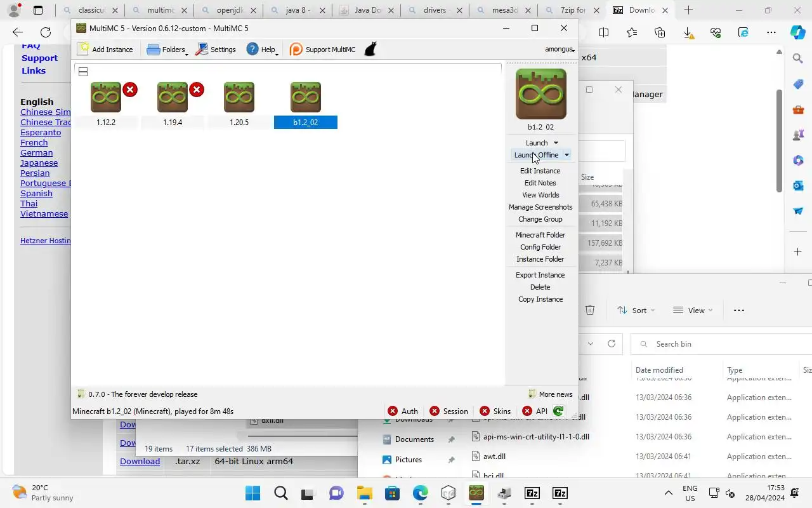The image size is (812, 508).
Task: Click Edit Instance
Action: 540,171
